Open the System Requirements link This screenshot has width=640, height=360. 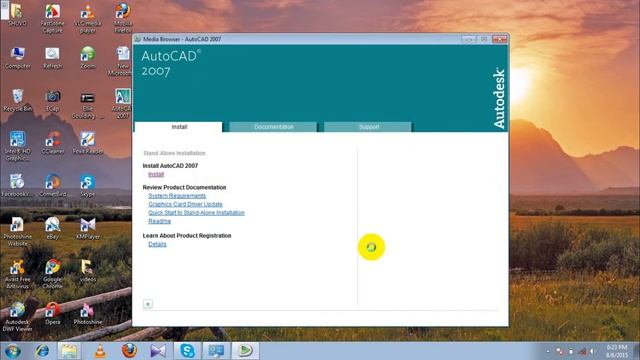[x=177, y=196]
